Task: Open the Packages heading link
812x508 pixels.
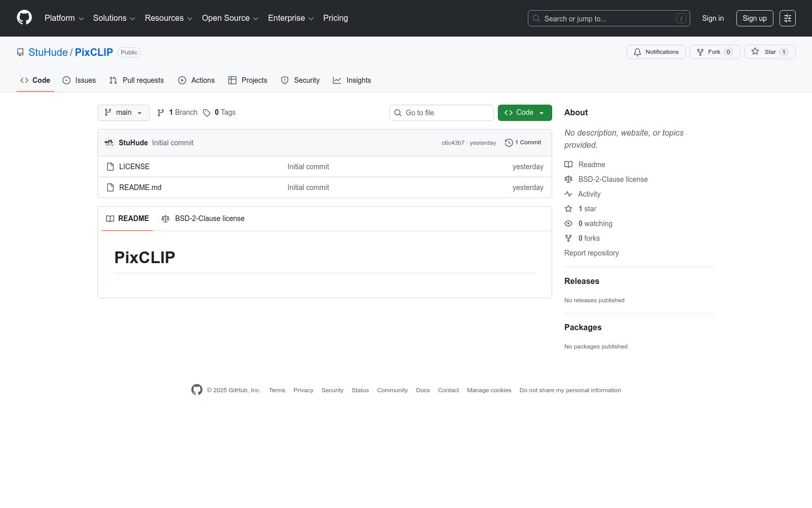Action: pos(583,328)
